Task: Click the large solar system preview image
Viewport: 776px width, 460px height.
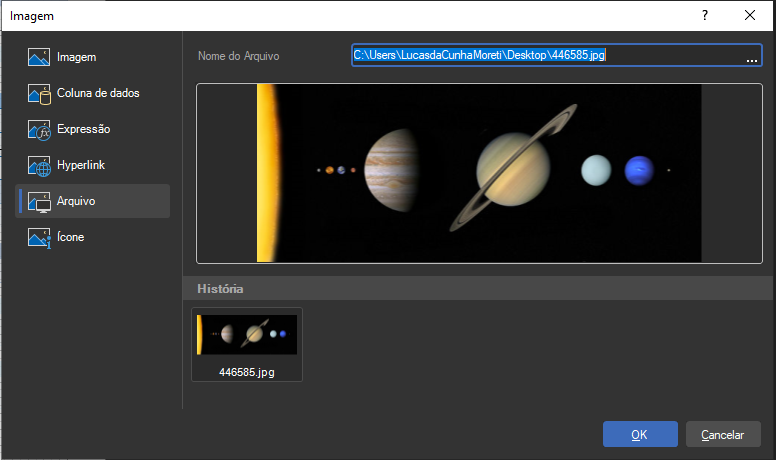Action: click(x=479, y=173)
